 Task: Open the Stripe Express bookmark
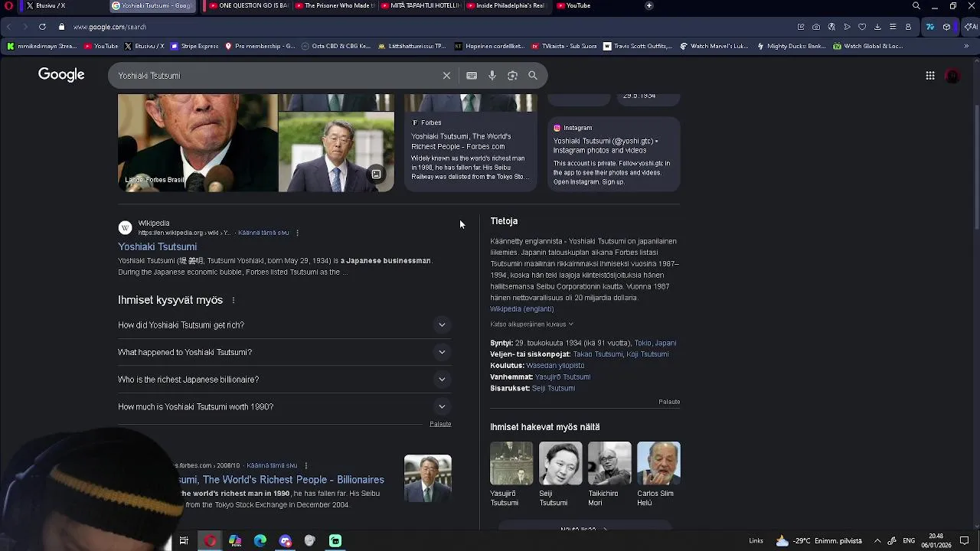(x=194, y=46)
